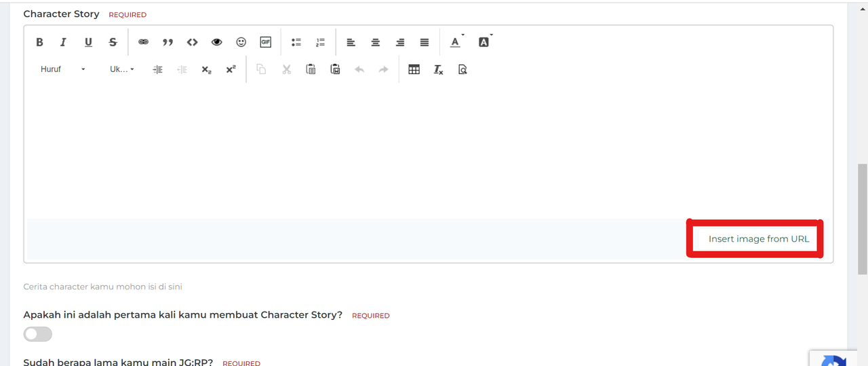Open the emoji picker
This screenshot has width=868, height=366.
[241, 42]
